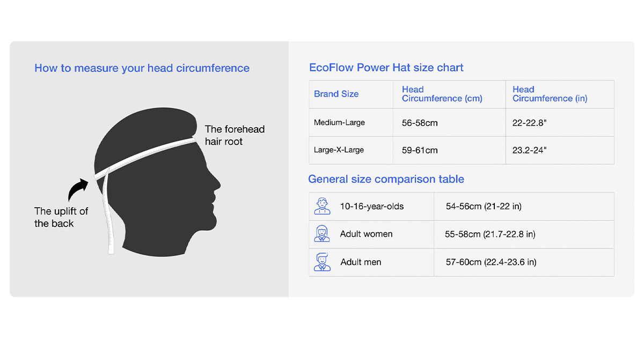Select the 'How to measure your head circumference' heading
This screenshot has width=644, height=338.
pyautogui.click(x=142, y=68)
